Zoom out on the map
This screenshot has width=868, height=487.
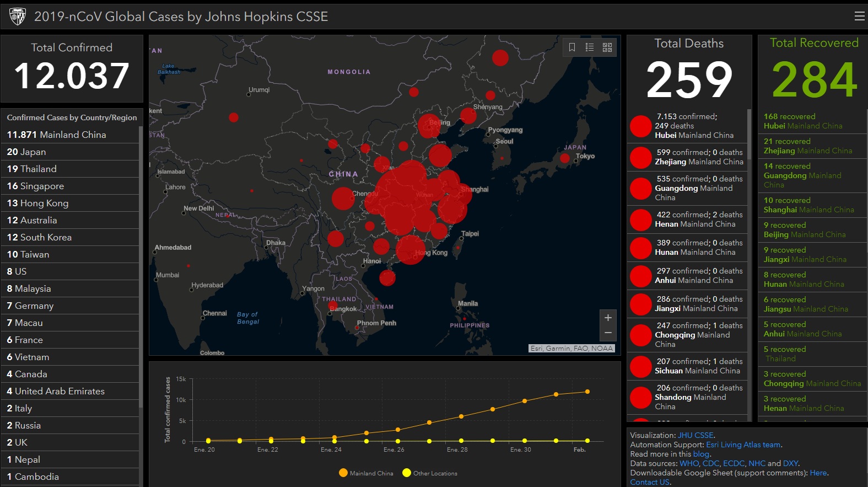point(608,333)
